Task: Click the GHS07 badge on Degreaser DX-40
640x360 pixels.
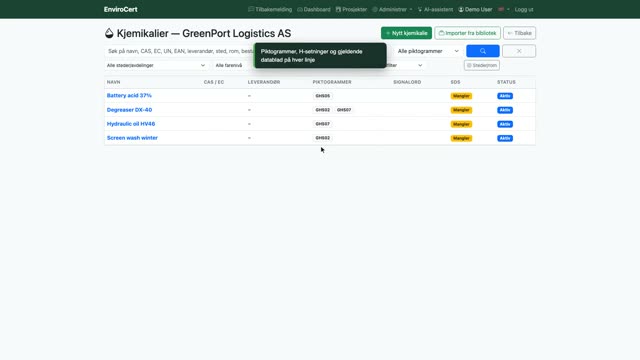Action: point(344,110)
